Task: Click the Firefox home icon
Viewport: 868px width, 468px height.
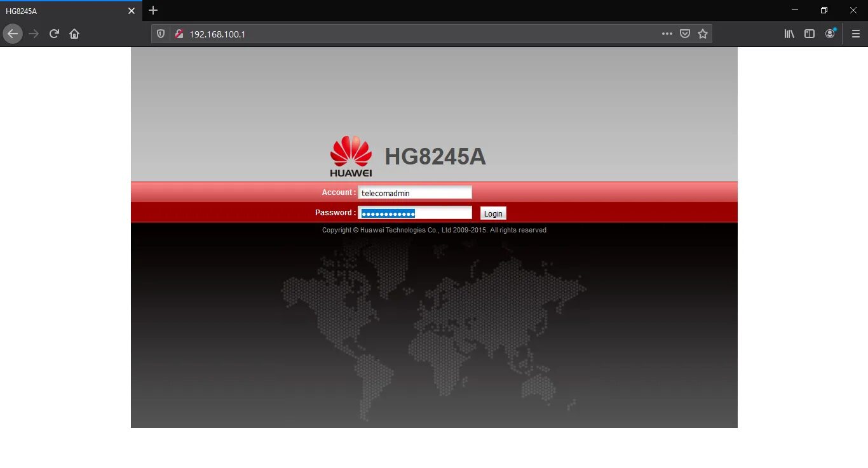Action: pyautogui.click(x=74, y=33)
